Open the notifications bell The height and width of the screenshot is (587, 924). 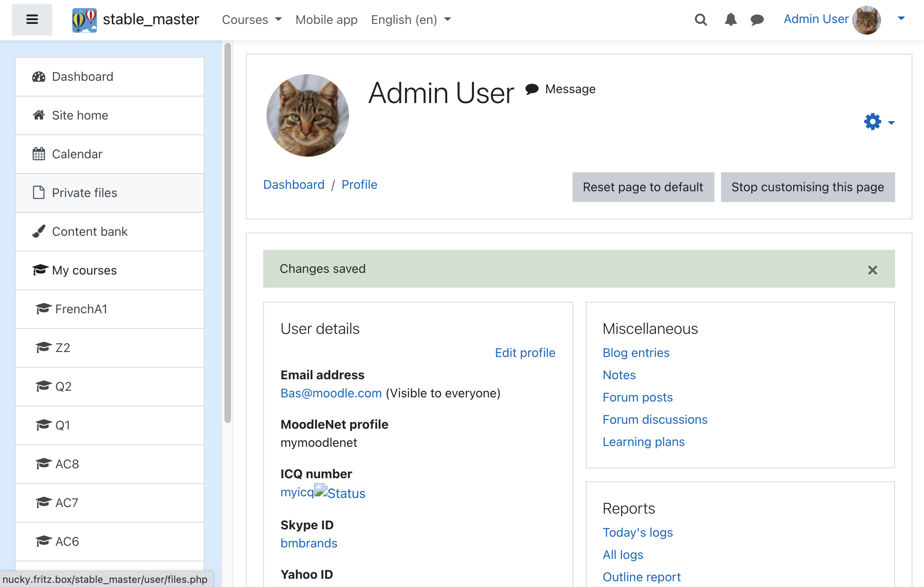click(731, 19)
